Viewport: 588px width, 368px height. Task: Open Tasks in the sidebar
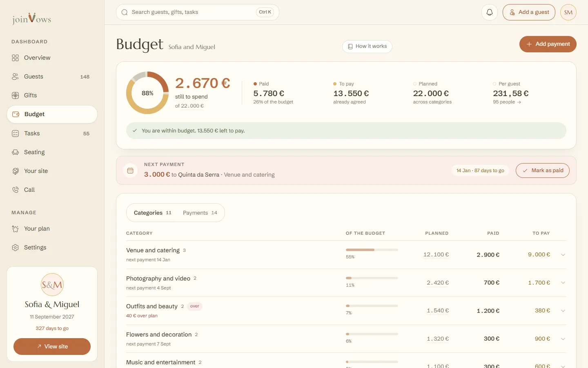(x=52, y=133)
